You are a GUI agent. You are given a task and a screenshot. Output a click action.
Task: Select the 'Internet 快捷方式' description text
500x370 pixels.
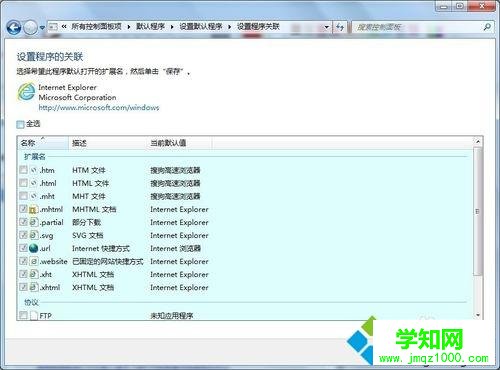tap(101, 248)
